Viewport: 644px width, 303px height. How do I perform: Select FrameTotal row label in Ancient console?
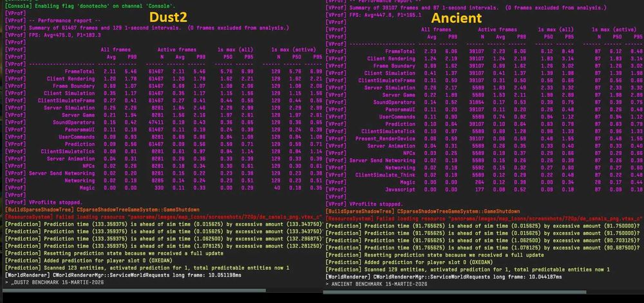click(x=400, y=52)
